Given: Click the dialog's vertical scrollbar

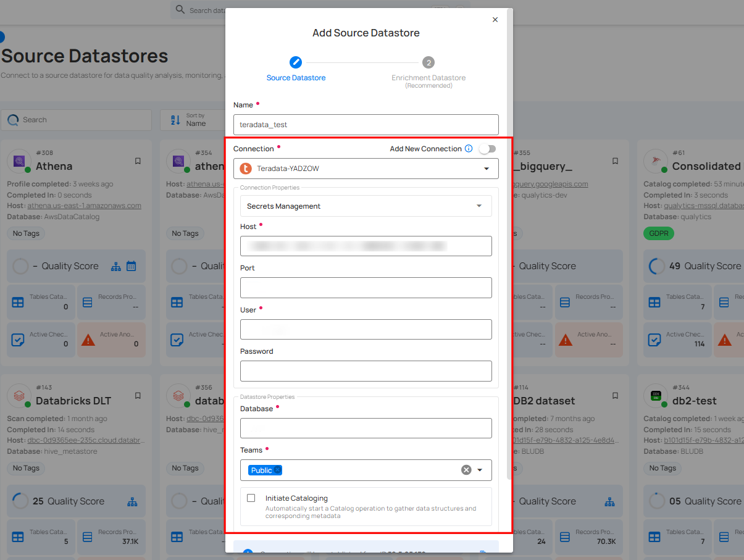Looking at the screenshot, I should click(x=509, y=247).
